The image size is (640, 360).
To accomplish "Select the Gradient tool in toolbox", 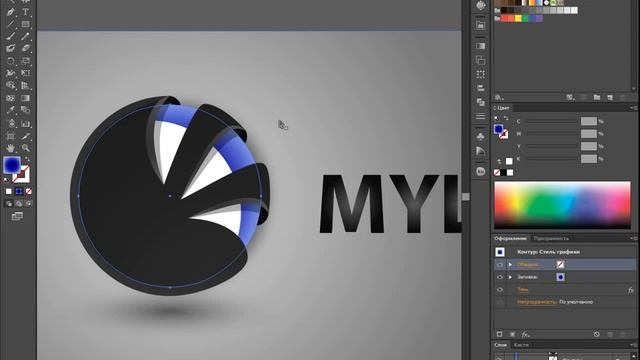I will tap(25, 98).
